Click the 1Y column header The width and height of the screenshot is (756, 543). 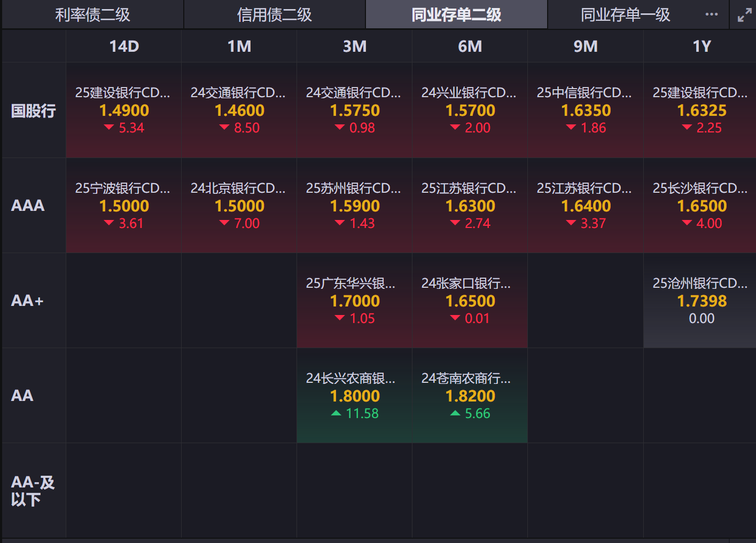pyautogui.click(x=702, y=46)
